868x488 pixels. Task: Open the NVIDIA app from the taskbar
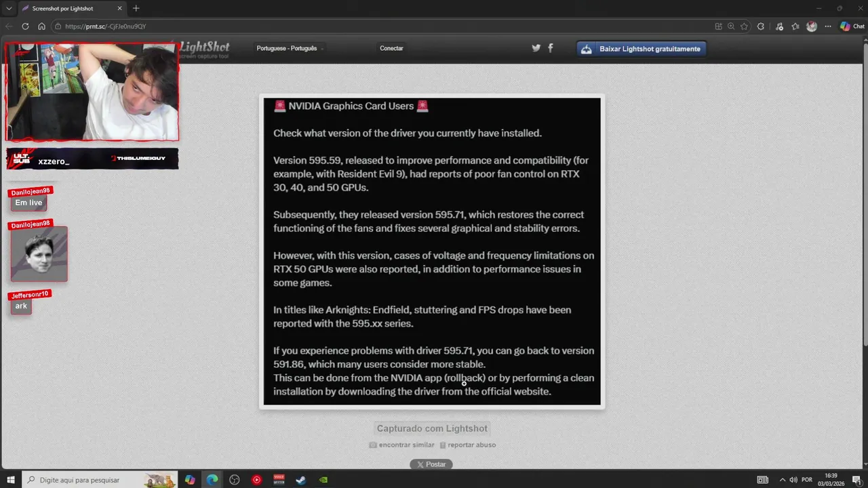[x=323, y=480]
